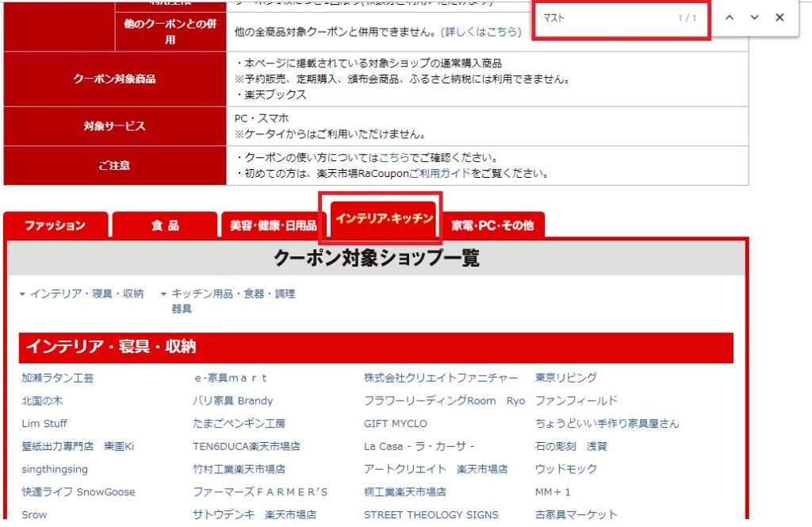
Task: Open shop 桐工業楽天市場店
Action: (x=405, y=492)
